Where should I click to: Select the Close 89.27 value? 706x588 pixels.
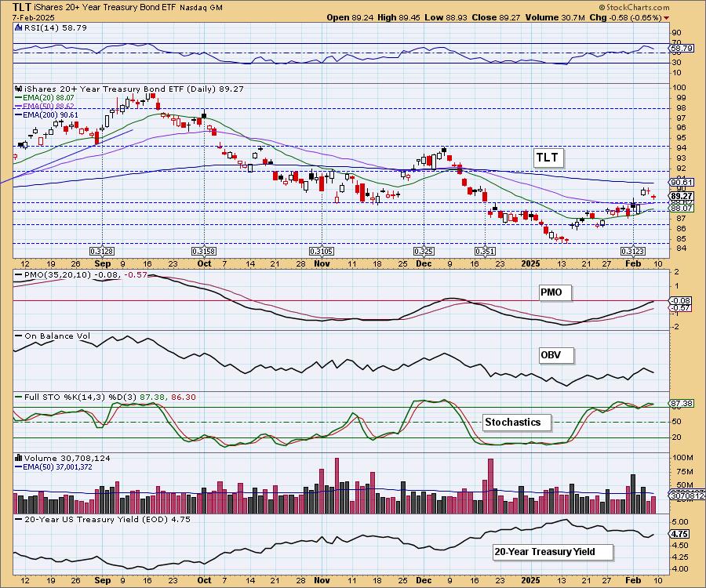coord(496,17)
